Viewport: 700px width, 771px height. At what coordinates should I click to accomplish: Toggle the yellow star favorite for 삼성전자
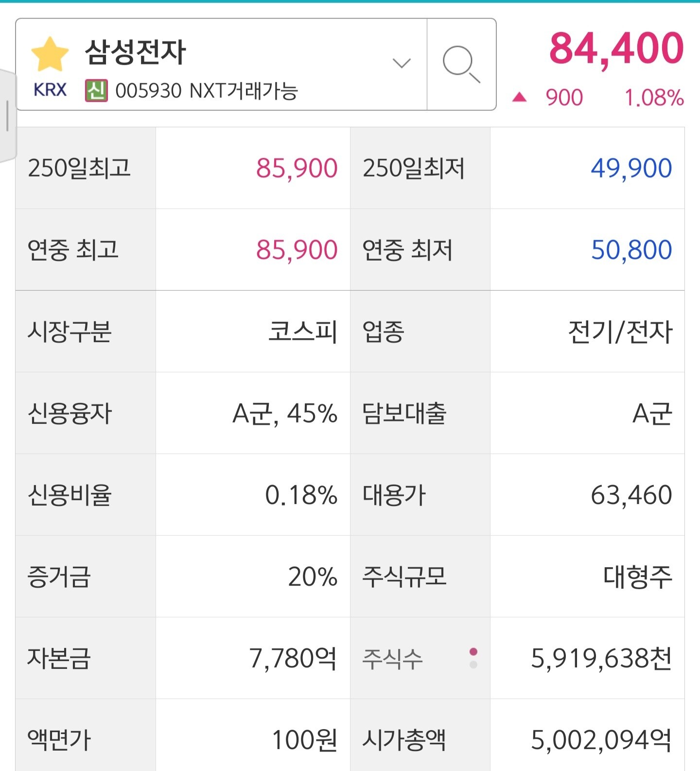[x=50, y=54]
